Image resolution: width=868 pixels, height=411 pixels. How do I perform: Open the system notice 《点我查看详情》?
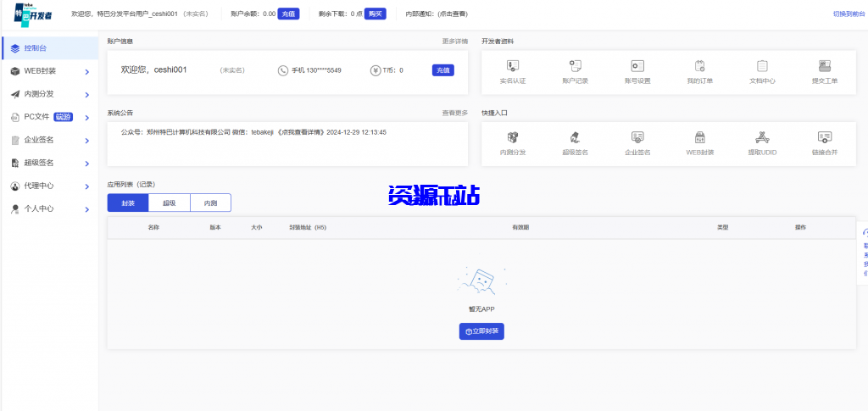pos(301,133)
